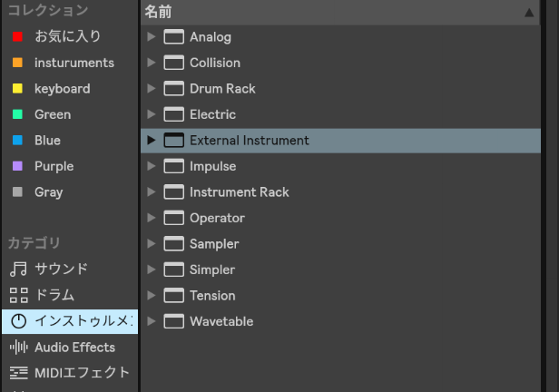Screen dimensions: 559x392
Task: Toggle sort order arrow in name header
Action: [529, 13]
